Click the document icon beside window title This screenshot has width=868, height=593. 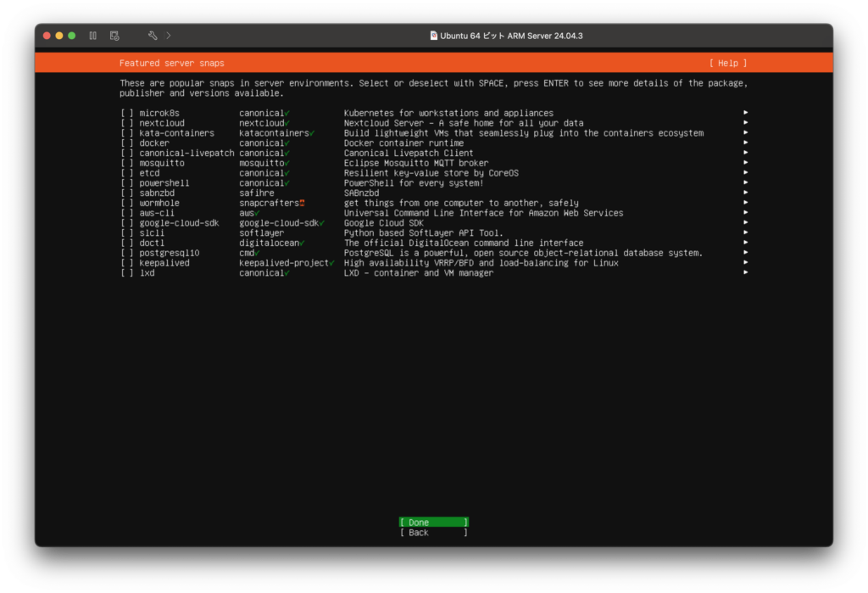point(434,36)
